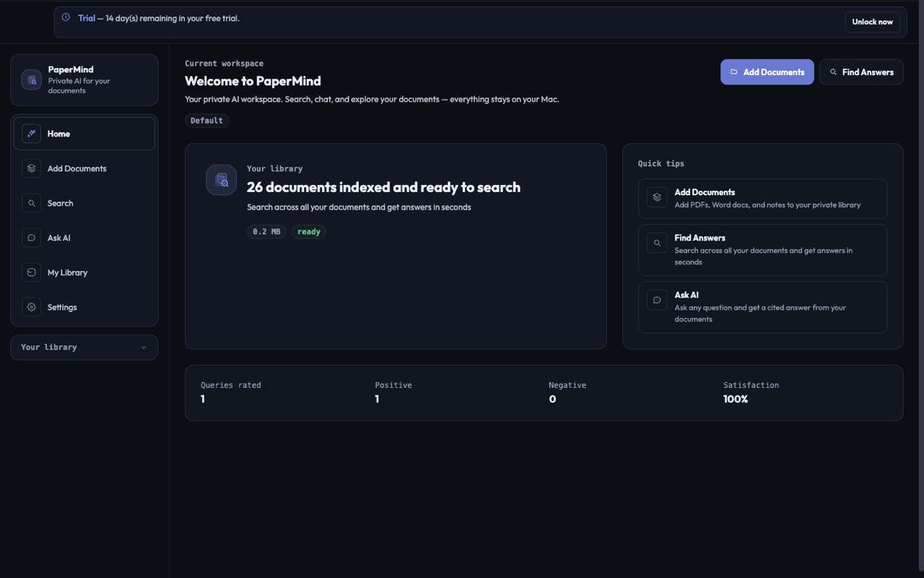Click the Quick tips heading
Image resolution: width=924 pixels, height=578 pixels.
[x=661, y=163]
